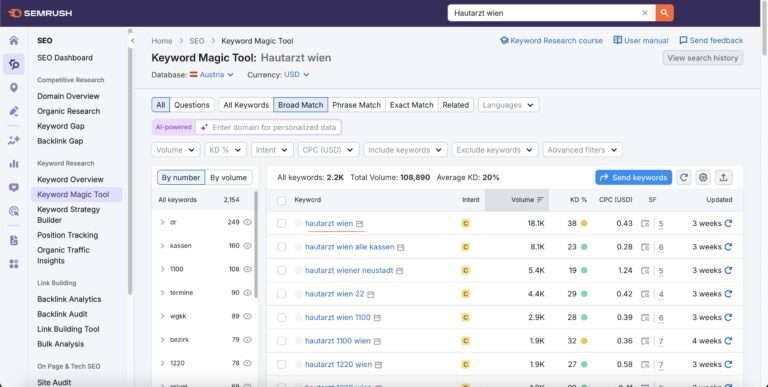
Task: Open the hautarzt wiener neustadt keyword link
Action: click(349, 270)
